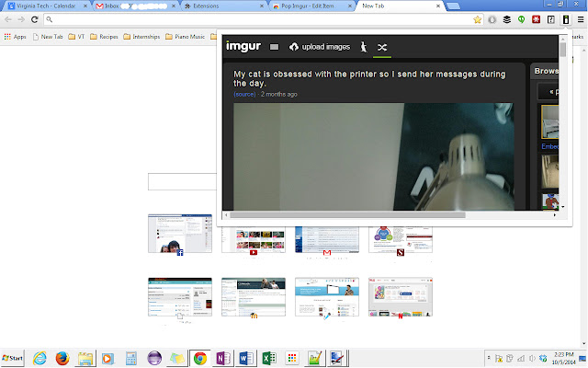The height and width of the screenshot is (368, 588).
Task: Open the Apps bookmarks shortcut
Action: 15,37
